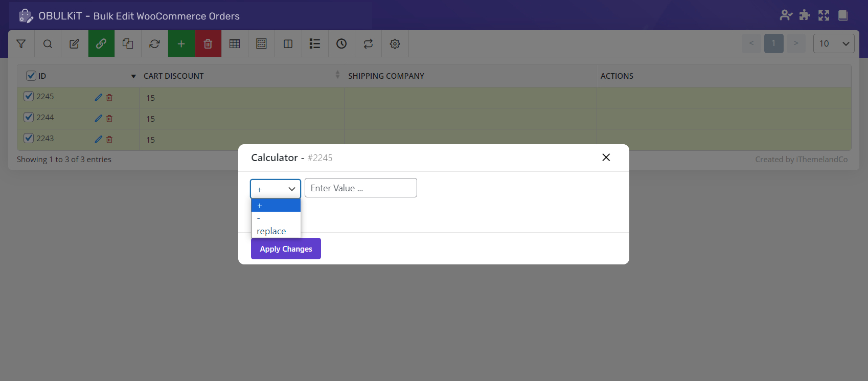Click pencil edit icon for order 2244
This screenshot has height=381, width=868.
tap(98, 119)
